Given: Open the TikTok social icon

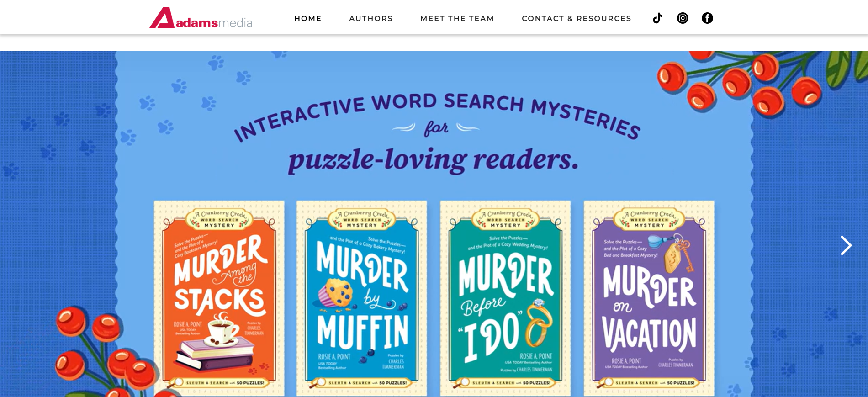Looking at the screenshot, I should 657,18.
